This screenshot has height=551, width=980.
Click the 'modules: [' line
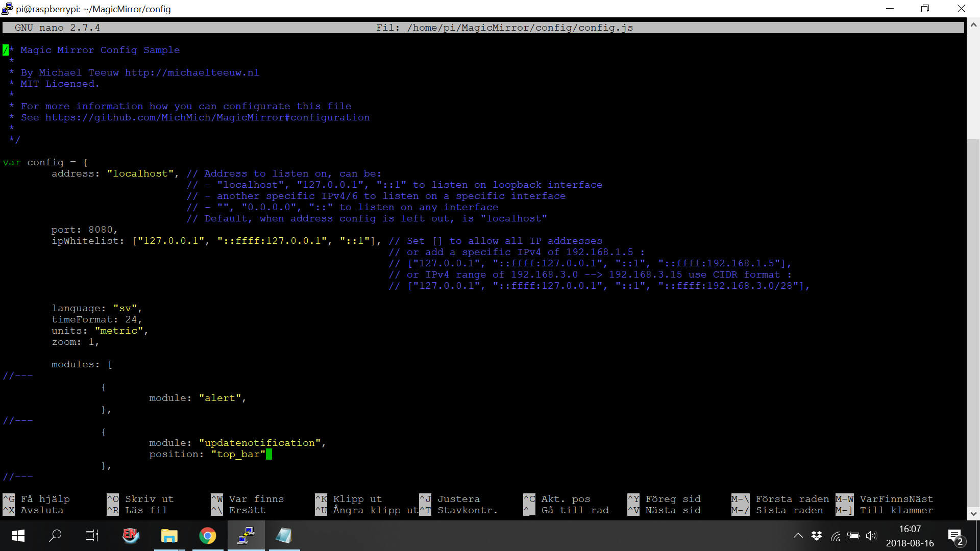82,364
